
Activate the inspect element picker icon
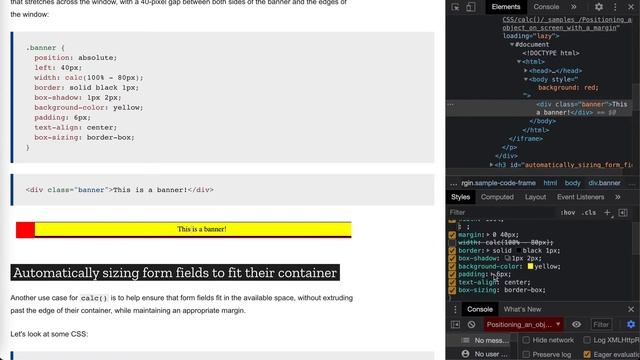455,7
